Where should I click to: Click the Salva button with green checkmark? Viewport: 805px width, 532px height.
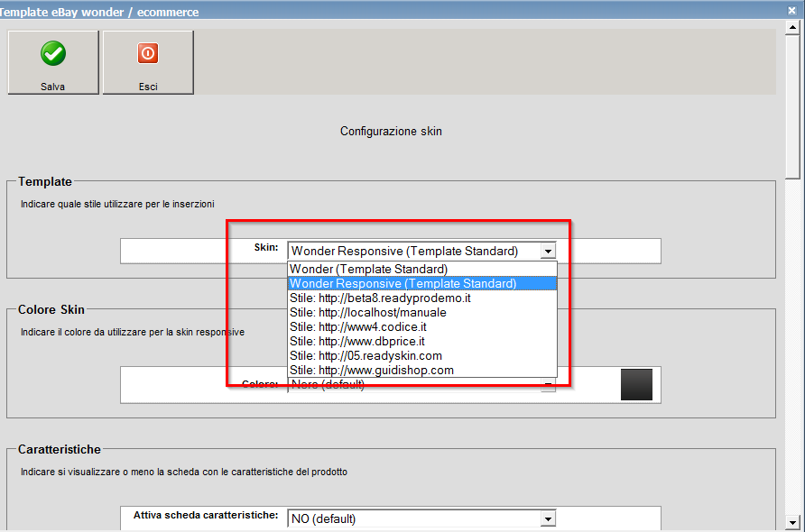53,62
